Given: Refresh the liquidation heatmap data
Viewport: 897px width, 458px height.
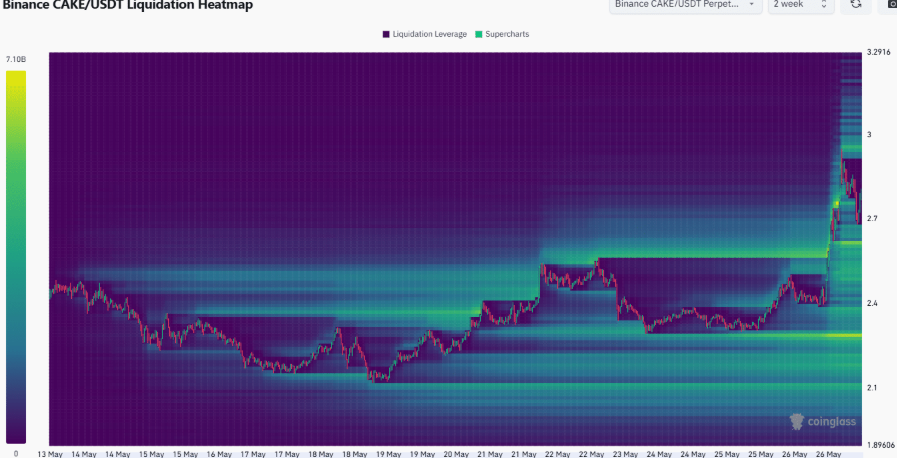Looking at the screenshot, I should [856, 5].
